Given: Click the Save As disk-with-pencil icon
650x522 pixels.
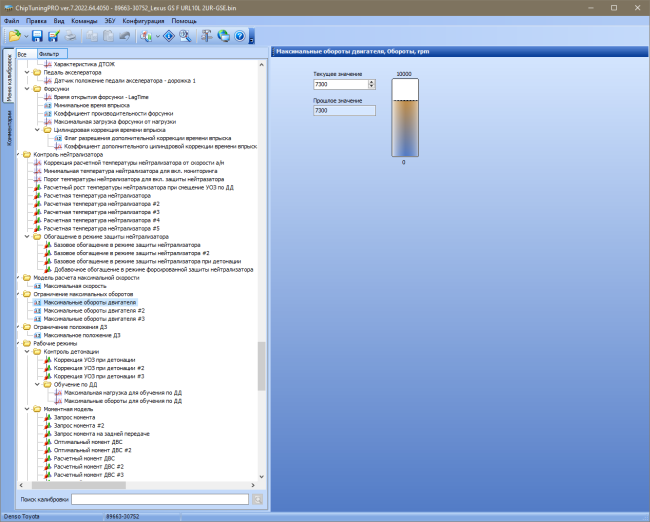Looking at the screenshot, I should click(x=53, y=36).
